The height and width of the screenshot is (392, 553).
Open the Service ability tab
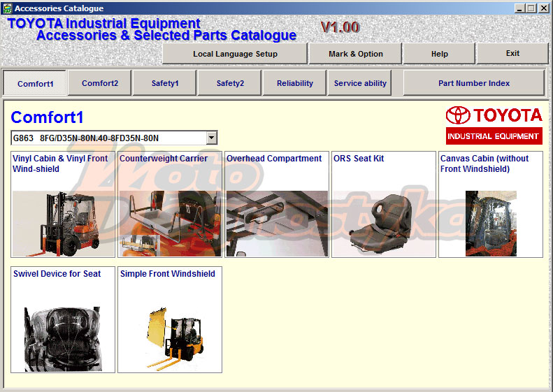[360, 83]
